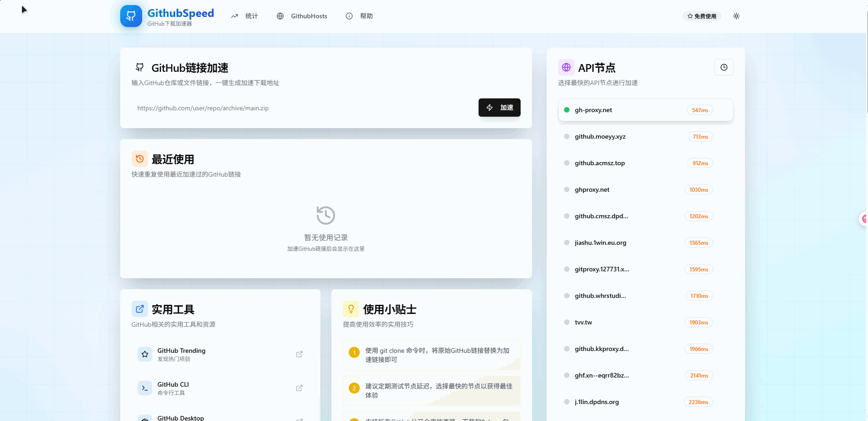Image resolution: width=868 pixels, height=421 pixels.
Task: Open external link arrow for GitHub CLI
Action: pyautogui.click(x=299, y=388)
